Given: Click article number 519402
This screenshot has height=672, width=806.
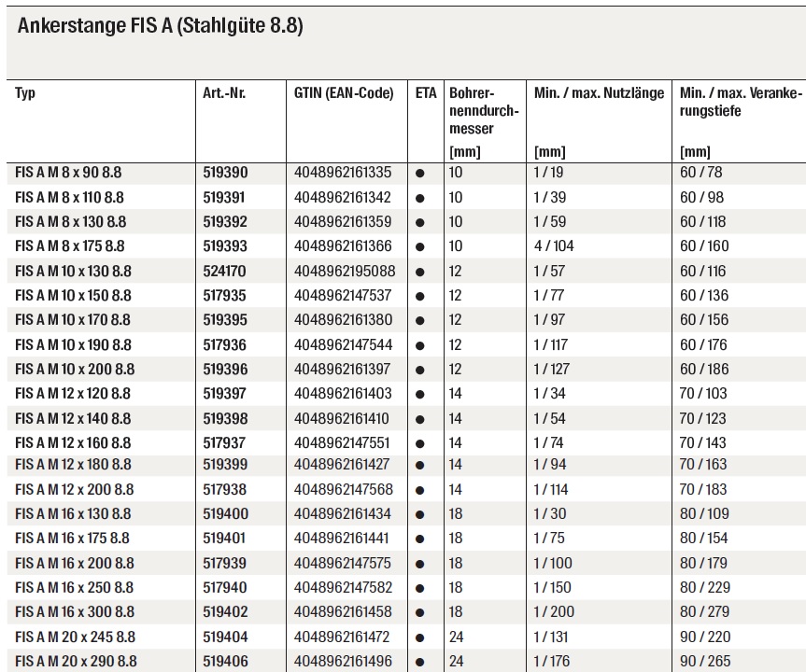Looking at the screenshot, I should click(225, 612).
